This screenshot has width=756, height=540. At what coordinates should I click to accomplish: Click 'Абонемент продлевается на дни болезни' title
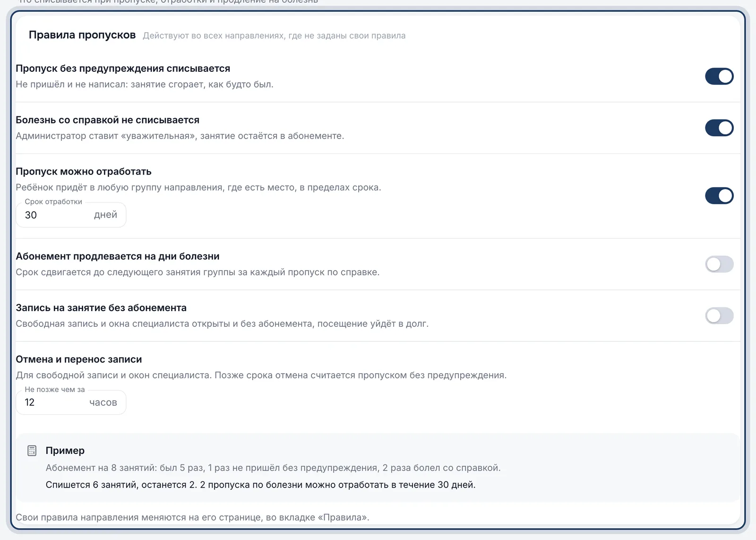(x=118, y=256)
